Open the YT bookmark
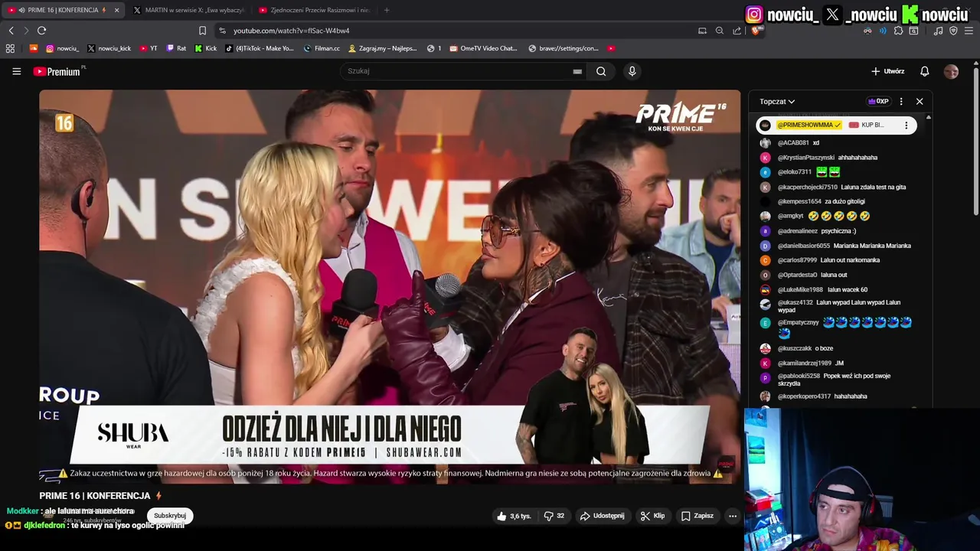 click(149, 48)
